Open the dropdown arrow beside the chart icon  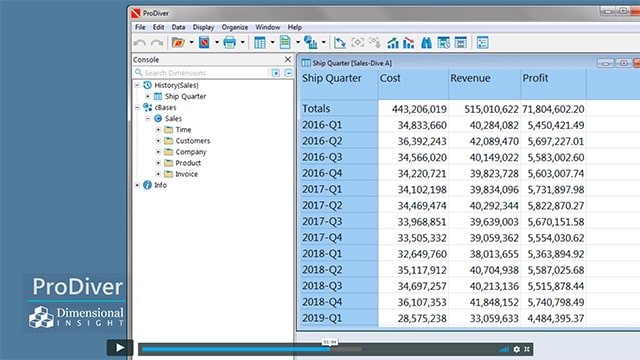click(x=324, y=42)
